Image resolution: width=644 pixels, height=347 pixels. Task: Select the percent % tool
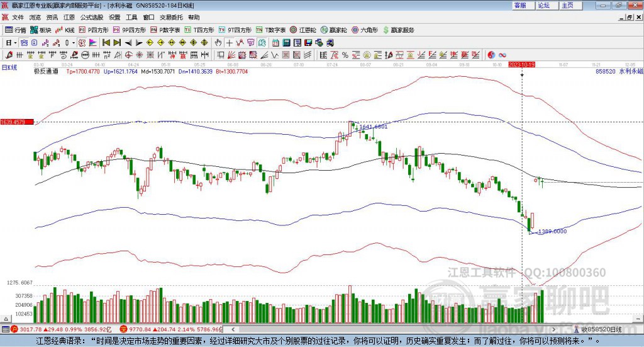pyautogui.click(x=345, y=55)
